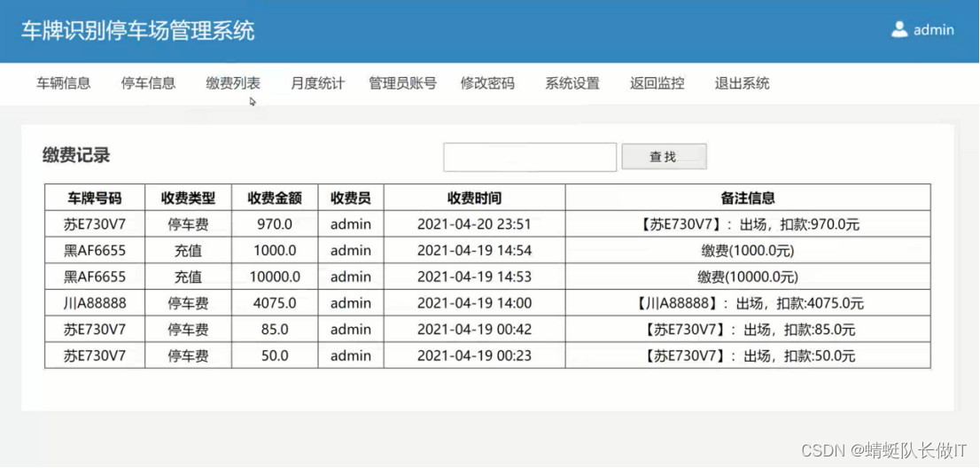
Task: Click 停车费 type in the 50.0 row
Action: [x=188, y=355]
